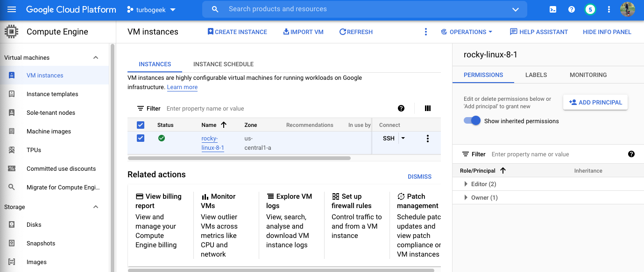The image size is (644, 272).
Task: Click the Images sidebar icon
Action: [12, 262]
